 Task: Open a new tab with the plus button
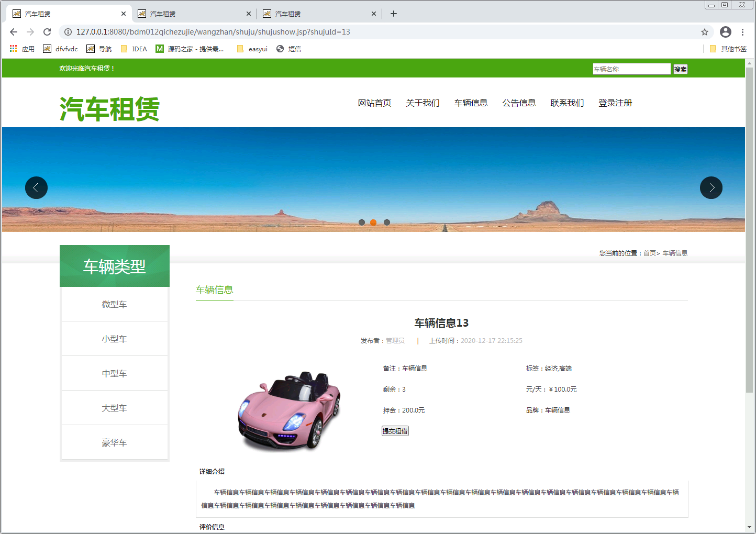pos(394,14)
